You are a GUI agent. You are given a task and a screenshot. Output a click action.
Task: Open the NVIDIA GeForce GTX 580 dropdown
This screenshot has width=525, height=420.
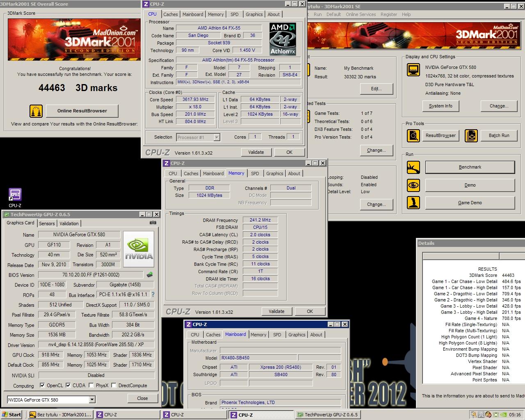tap(92, 399)
